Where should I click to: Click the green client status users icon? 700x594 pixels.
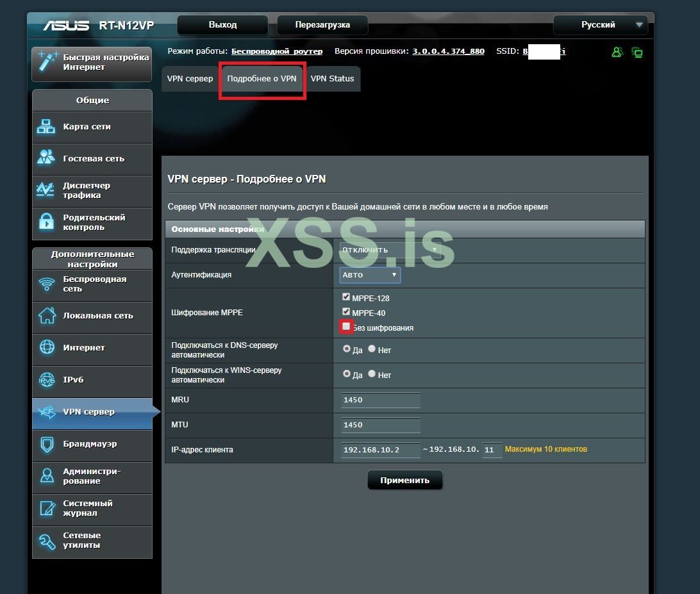pyautogui.click(x=617, y=52)
